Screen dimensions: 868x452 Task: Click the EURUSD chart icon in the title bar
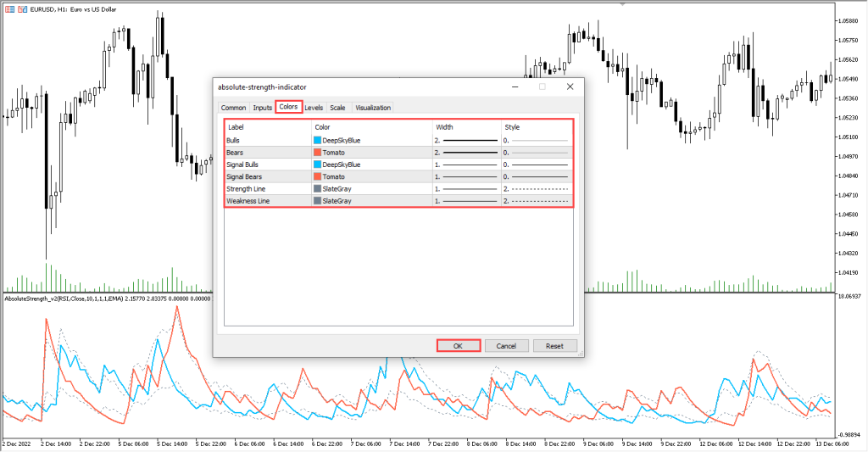(9, 7)
